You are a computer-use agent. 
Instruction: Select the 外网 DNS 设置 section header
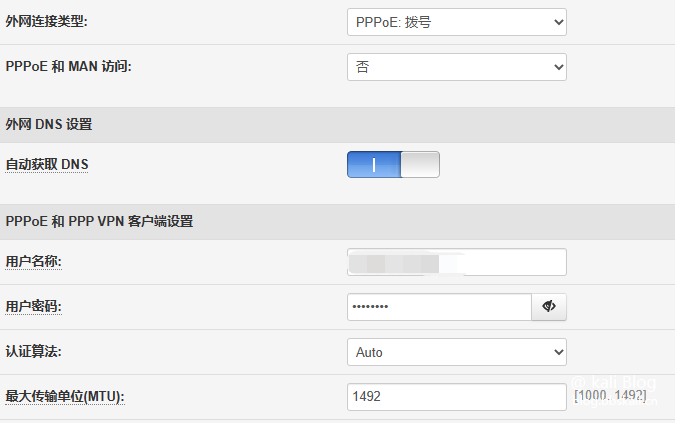(49, 124)
